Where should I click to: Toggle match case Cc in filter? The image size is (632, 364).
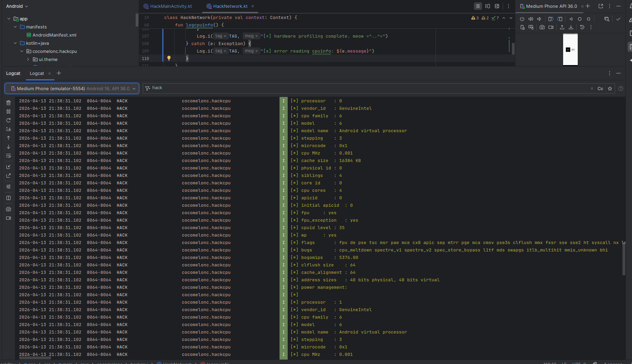coord(600,89)
